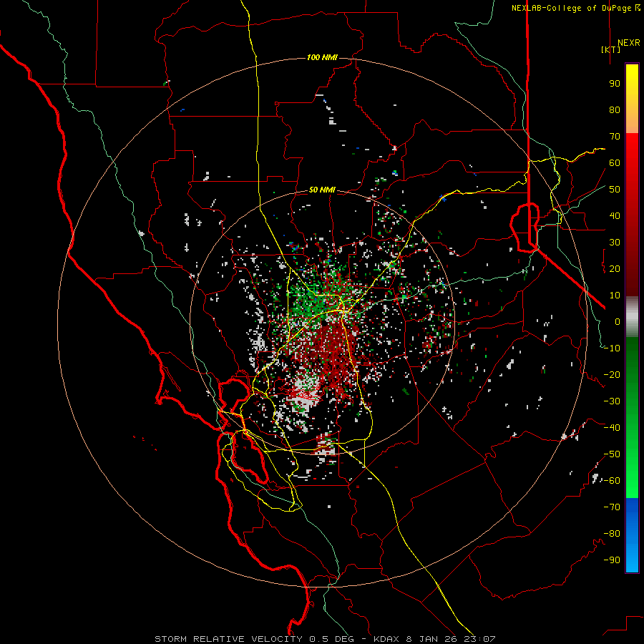
Task: Click the blue bottom segment of color bar
Action: pos(632,535)
